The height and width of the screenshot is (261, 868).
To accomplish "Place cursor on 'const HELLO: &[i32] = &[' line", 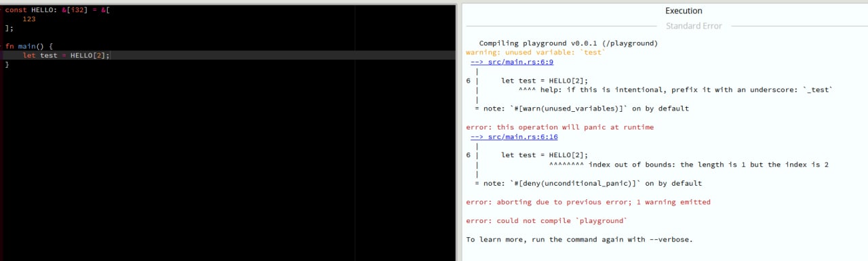I will (58, 10).
